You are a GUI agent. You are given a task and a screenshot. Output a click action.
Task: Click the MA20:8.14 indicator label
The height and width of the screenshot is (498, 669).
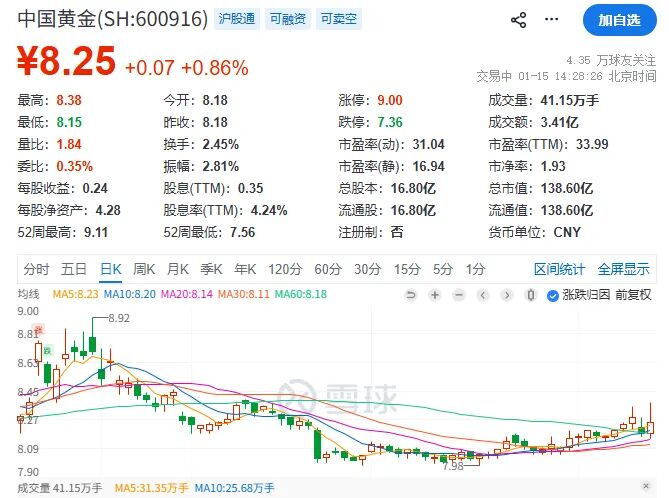(x=186, y=294)
